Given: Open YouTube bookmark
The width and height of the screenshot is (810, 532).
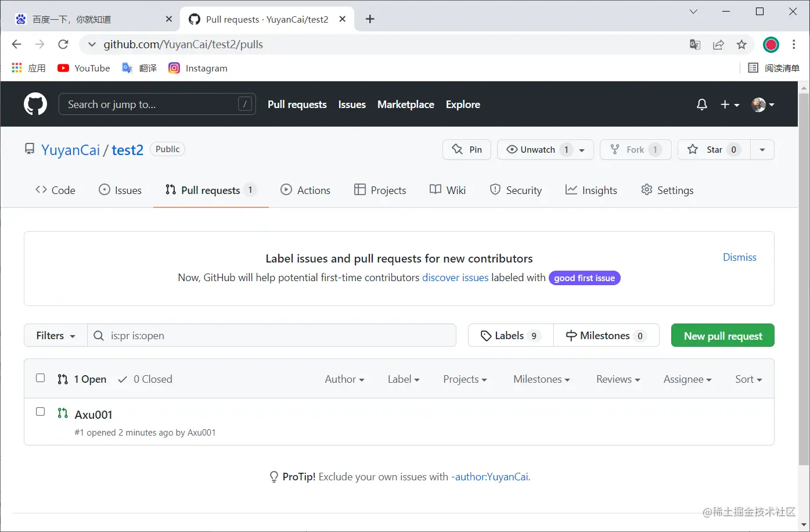Looking at the screenshot, I should pyautogui.click(x=84, y=68).
